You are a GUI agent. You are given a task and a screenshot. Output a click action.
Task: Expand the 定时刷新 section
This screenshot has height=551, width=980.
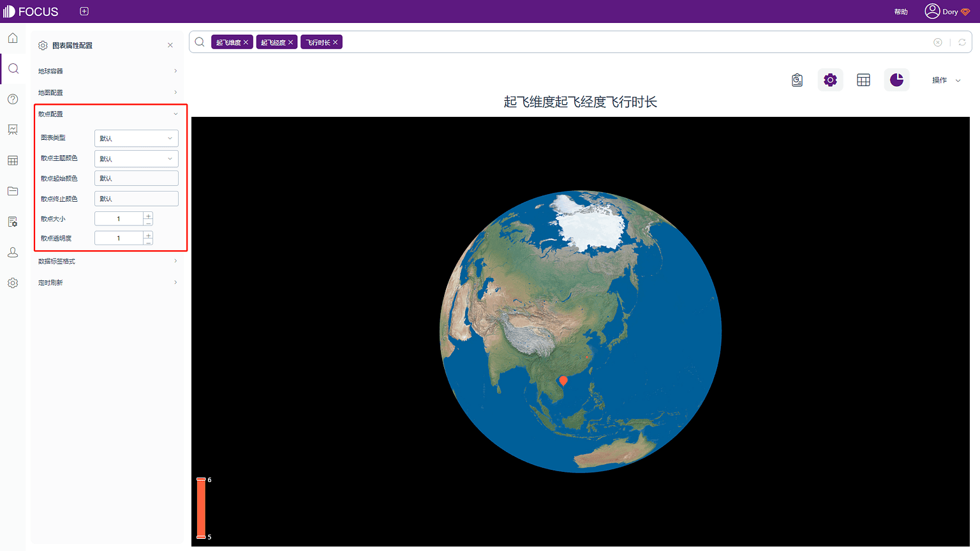pos(107,283)
